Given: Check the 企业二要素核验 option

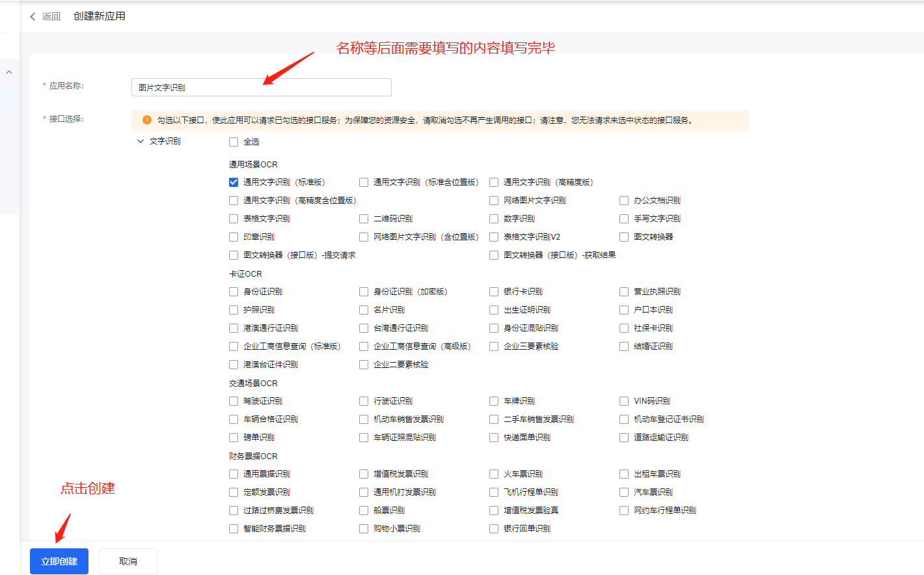Looking at the screenshot, I should coord(364,365).
